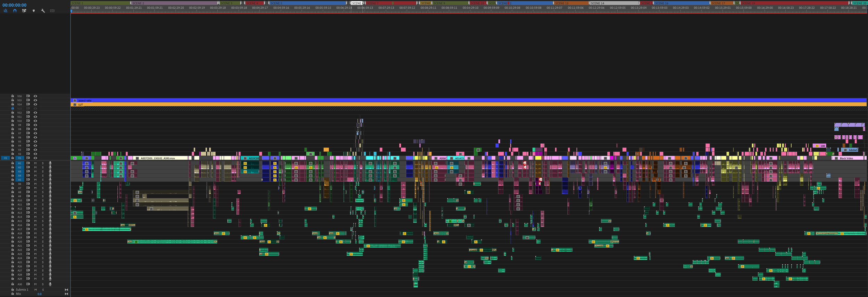
Task: Toggle A5 track target button
Action: tap(19, 180)
